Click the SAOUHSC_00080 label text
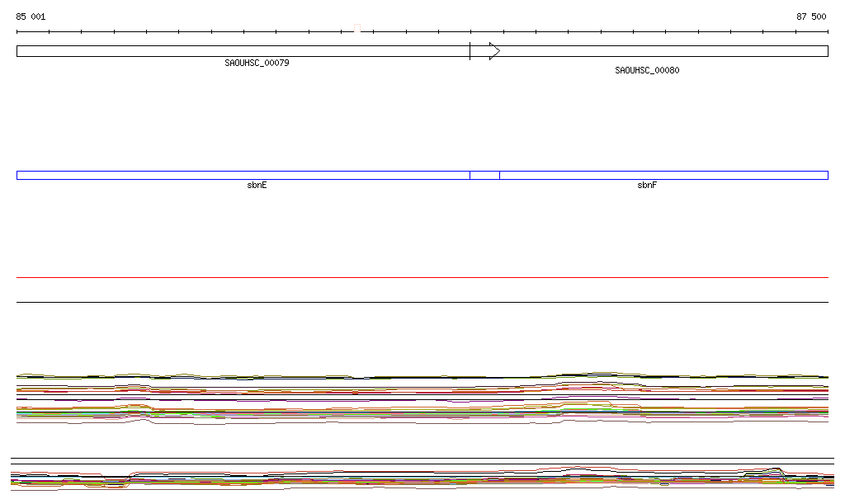 pos(647,71)
